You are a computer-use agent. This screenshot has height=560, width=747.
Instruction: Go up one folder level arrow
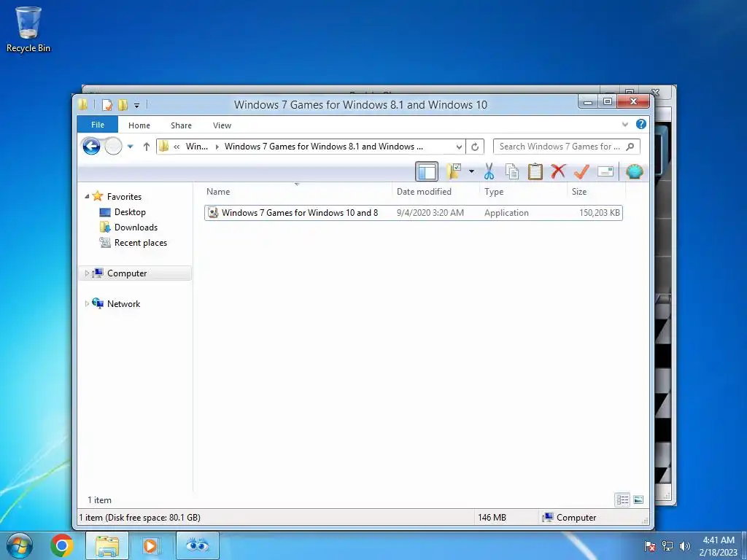point(146,147)
